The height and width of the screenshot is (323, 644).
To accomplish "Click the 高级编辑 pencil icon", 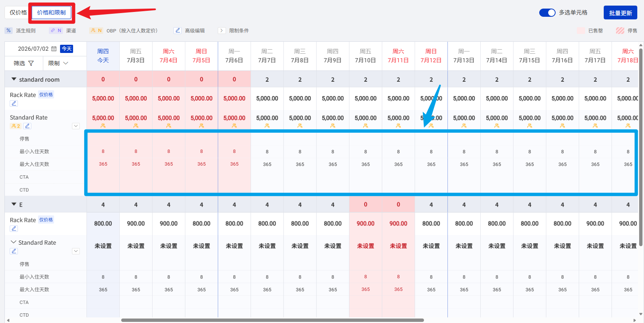I will tap(178, 31).
